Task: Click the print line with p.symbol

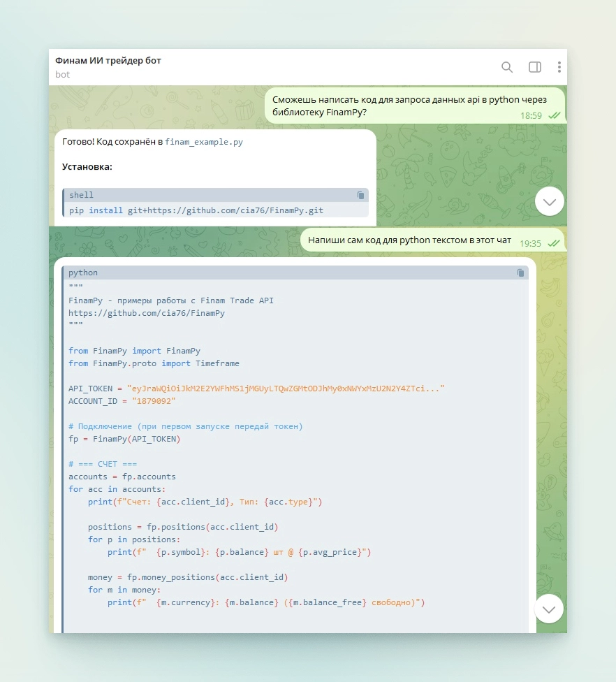Action: tap(240, 552)
